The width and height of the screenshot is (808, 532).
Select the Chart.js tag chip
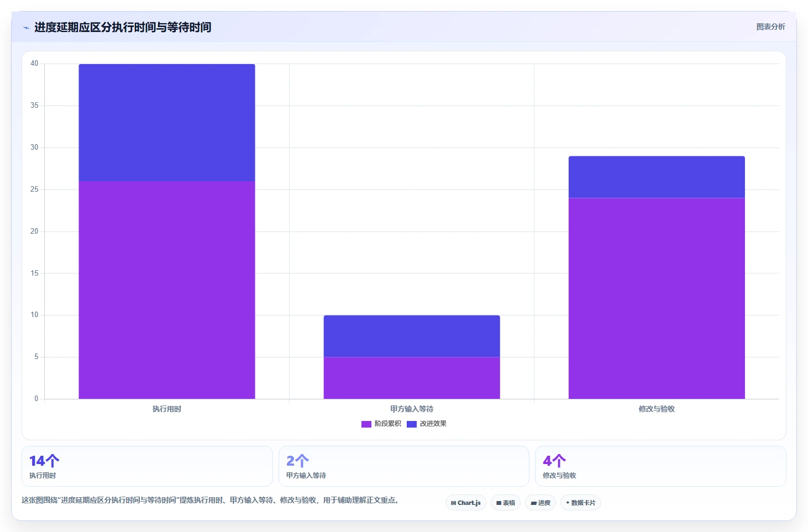click(x=466, y=503)
